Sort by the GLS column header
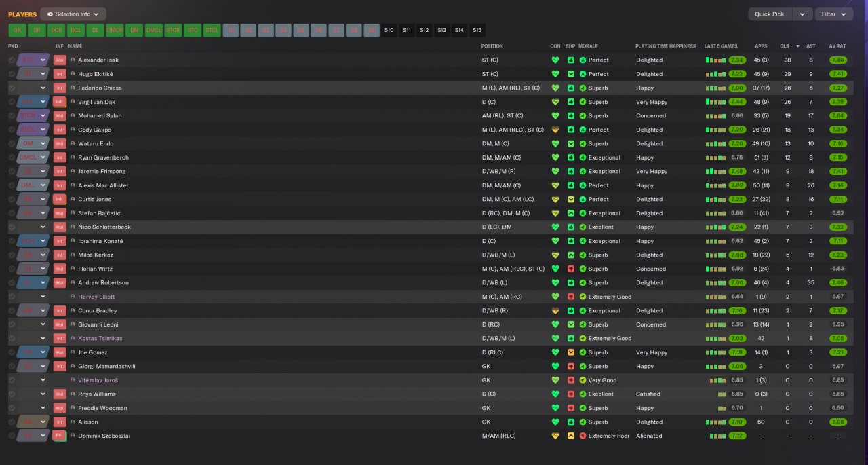 [x=785, y=46]
